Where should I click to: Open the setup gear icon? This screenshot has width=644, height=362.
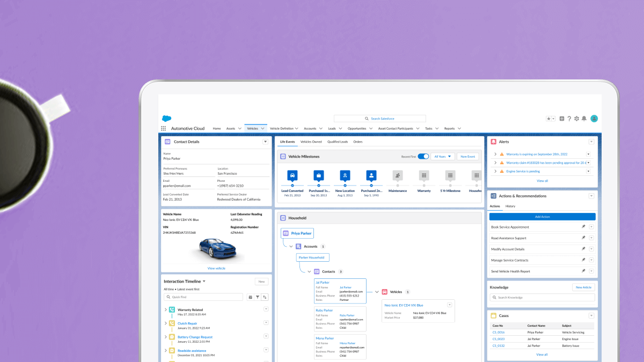(x=576, y=119)
